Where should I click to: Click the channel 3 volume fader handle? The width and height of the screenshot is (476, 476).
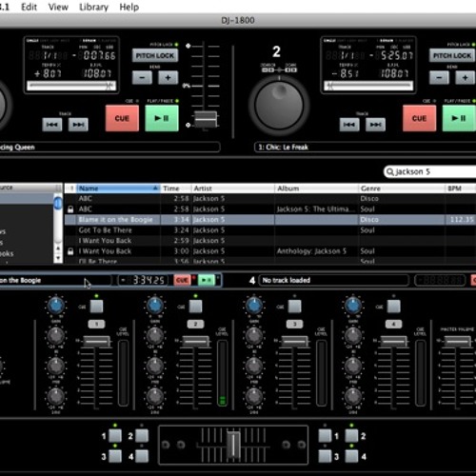(x=295, y=342)
